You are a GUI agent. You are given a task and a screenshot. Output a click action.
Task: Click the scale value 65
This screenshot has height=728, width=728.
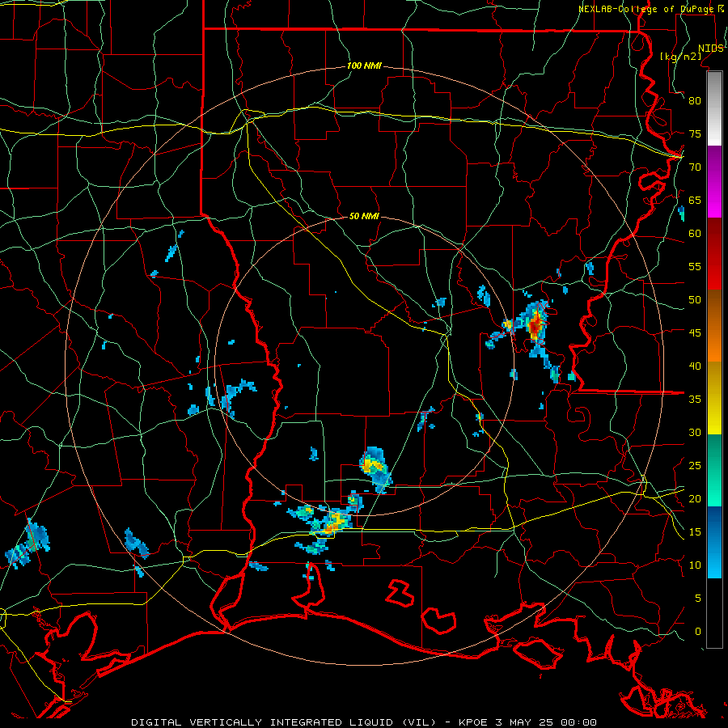[695, 201]
